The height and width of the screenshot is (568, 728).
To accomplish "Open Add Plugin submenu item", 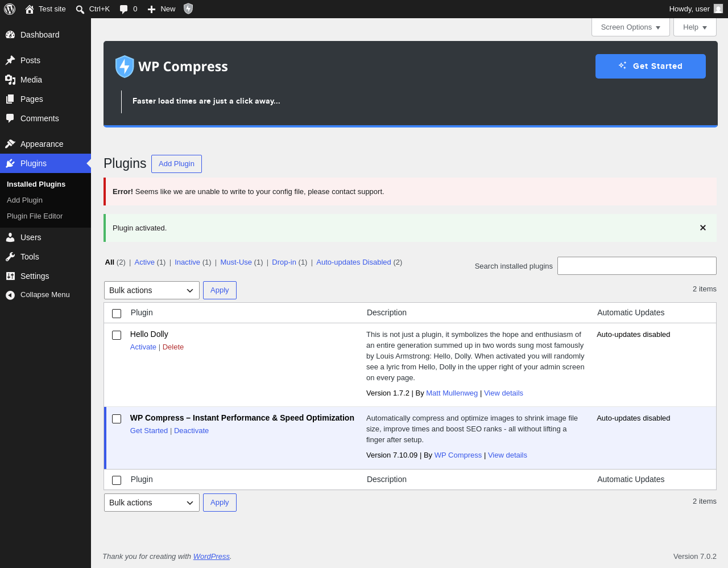I will coord(24,200).
